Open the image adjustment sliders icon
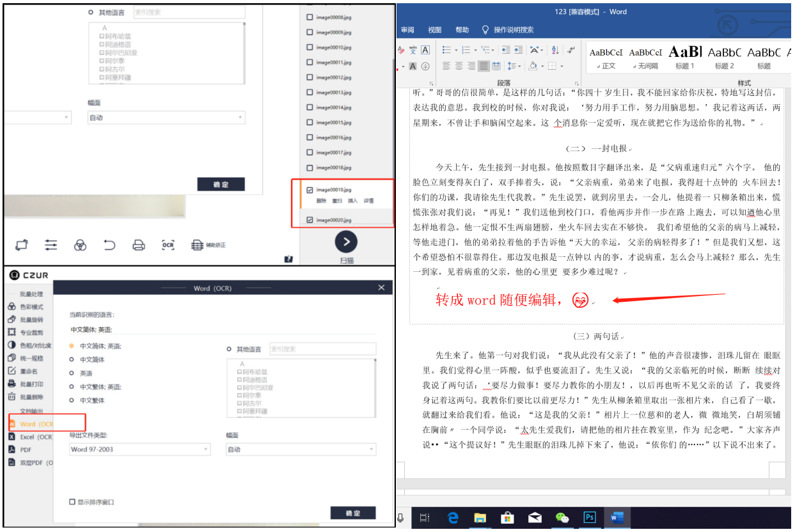 [x=51, y=244]
